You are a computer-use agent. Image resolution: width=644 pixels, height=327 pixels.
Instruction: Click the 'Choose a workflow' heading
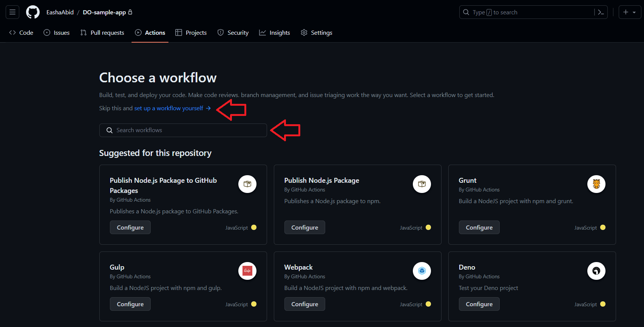click(158, 78)
